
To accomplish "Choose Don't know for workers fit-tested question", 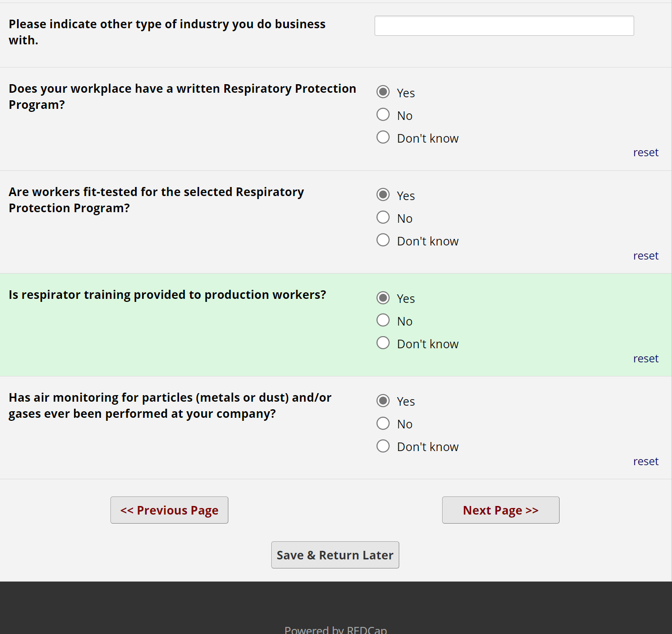I will point(383,240).
